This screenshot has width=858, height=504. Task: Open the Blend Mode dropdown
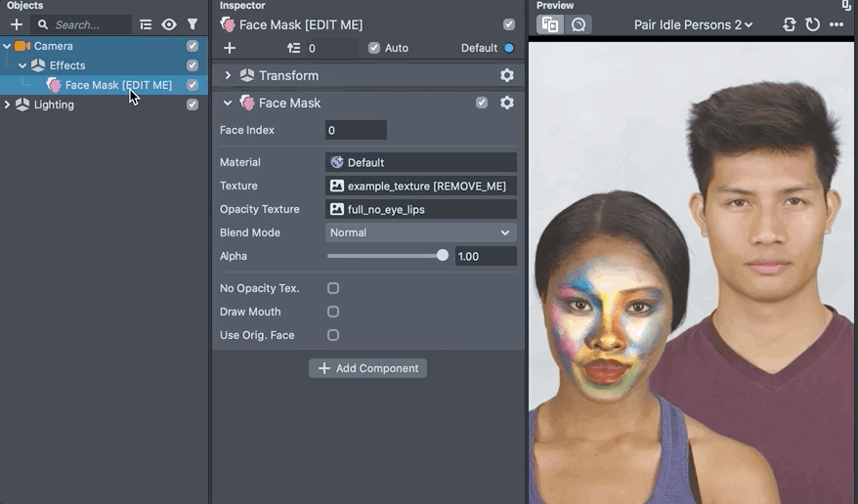420,232
